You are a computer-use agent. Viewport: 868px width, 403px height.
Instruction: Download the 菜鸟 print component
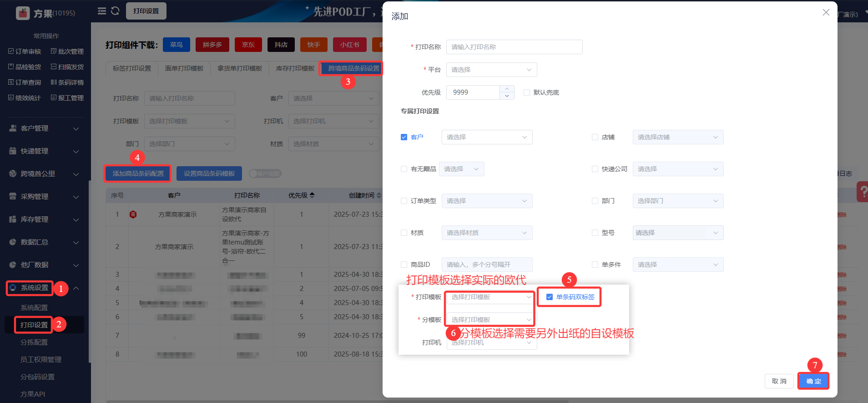[177, 45]
